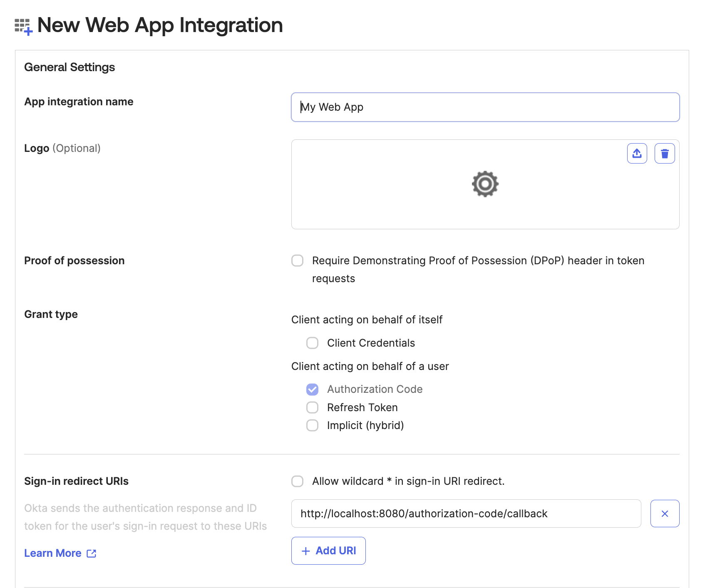Image resolution: width=705 pixels, height=588 pixels.
Task: Enable the Refresh Token grant type
Action: coord(312,407)
